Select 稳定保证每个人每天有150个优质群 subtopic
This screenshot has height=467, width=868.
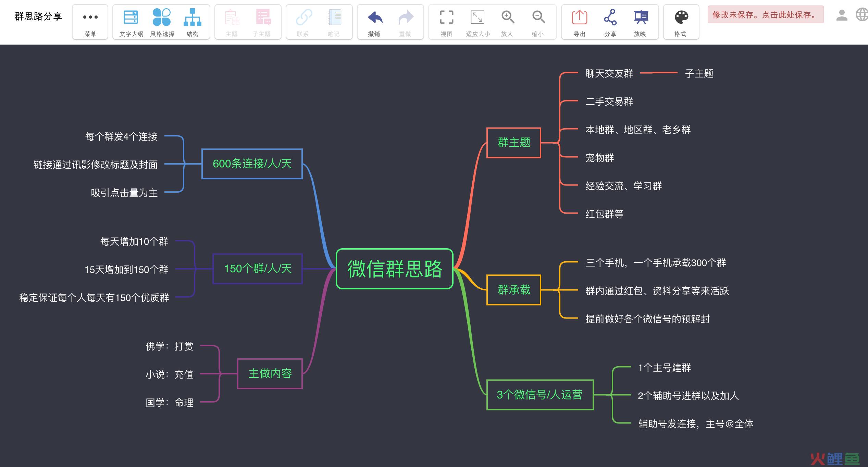pos(94,298)
